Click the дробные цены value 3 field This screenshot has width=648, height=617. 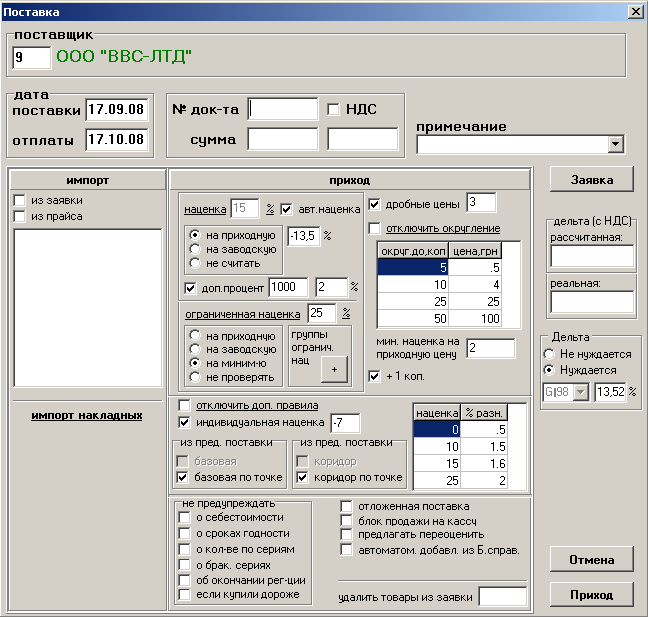tap(481, 202)
